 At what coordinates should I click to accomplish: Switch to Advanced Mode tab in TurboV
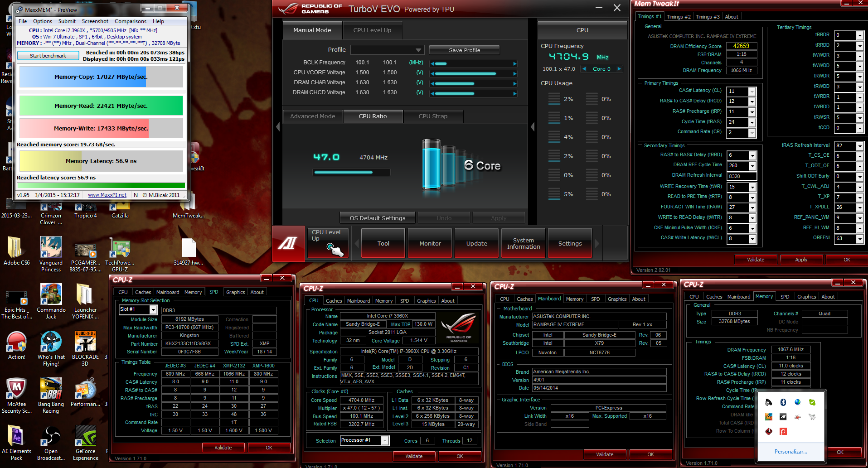(313, 116)
